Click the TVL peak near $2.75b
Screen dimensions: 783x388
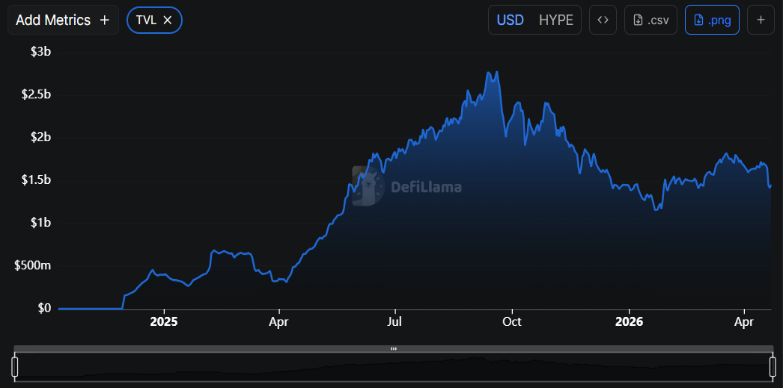click(x=497, y=72)
